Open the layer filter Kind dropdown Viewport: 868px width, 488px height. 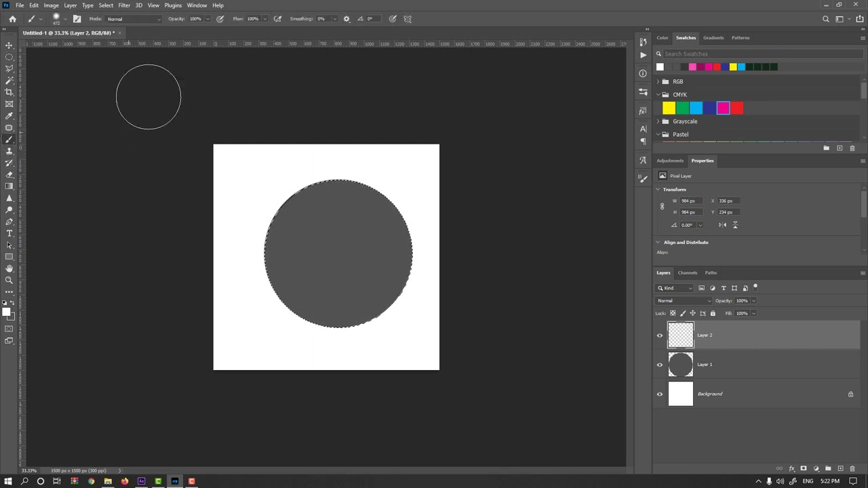pos(675,288)
